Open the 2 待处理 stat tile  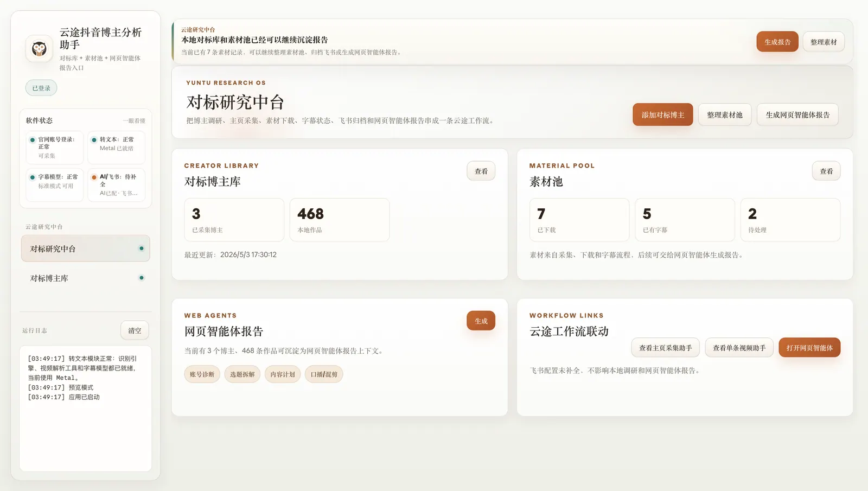790,220
